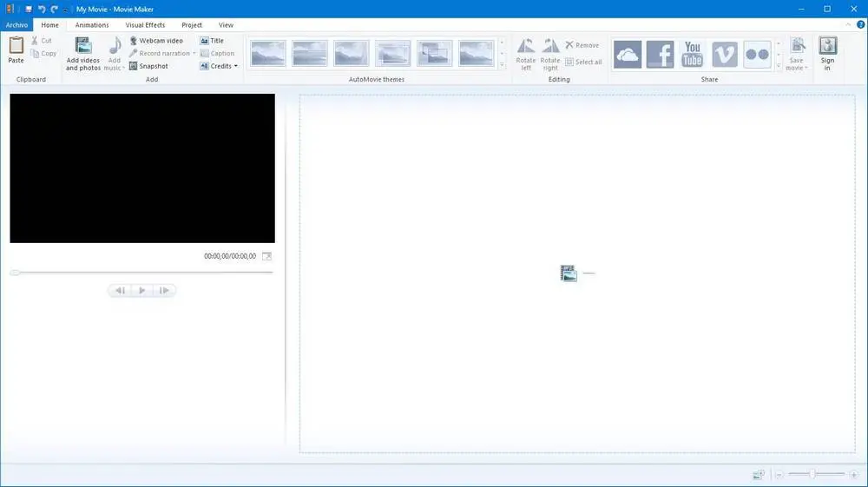Play the movie preview
The height and width of the screenshot is (487, 868).
pos(141,291)
